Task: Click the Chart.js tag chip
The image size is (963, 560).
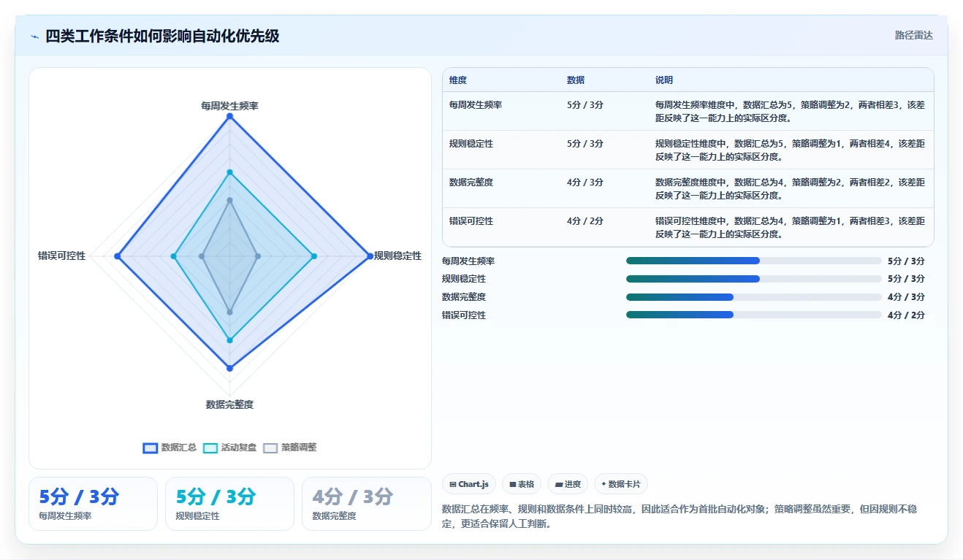Action: coord(469,484)
